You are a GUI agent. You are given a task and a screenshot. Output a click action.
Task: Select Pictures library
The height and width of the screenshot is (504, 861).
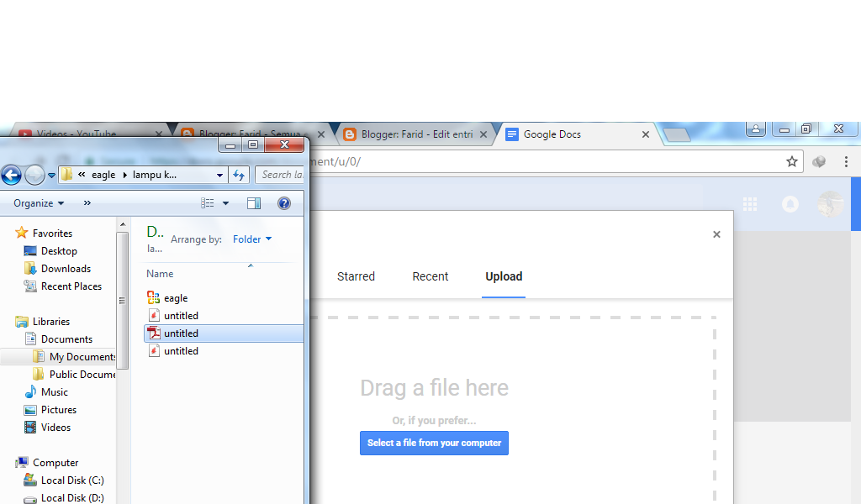coord(59,410)
